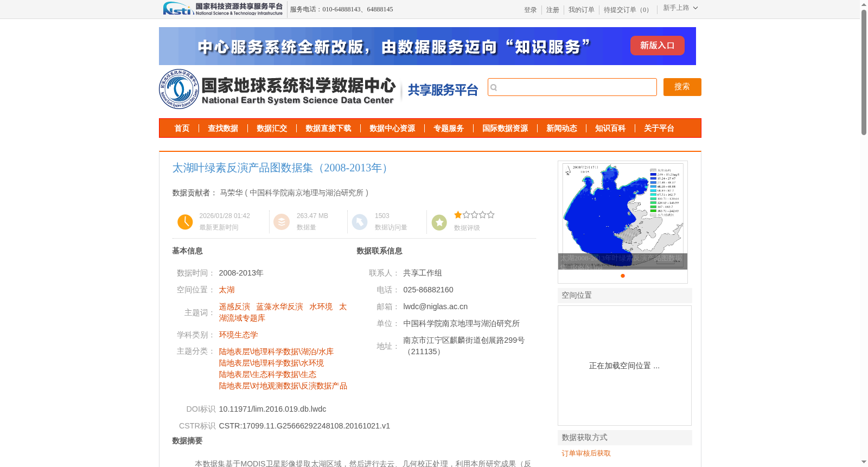Click the green data rating star icon
Image resolution: width=868 pixels, height=467 pixels.
(439, 222)
